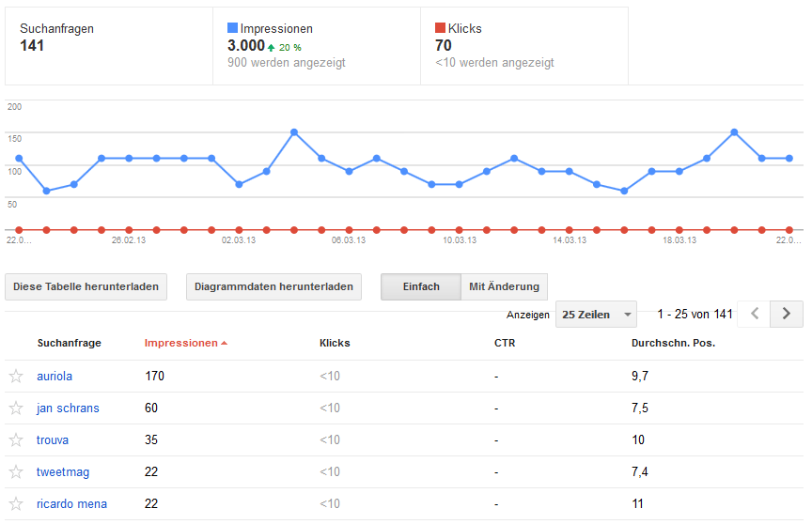Click impressions value 60 for jan schrans
The image size is (812, 524).
tap(151, 408)
